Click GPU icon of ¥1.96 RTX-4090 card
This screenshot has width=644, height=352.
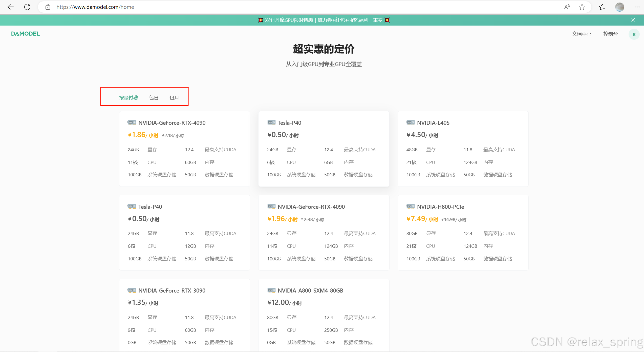tap(271, 207)
